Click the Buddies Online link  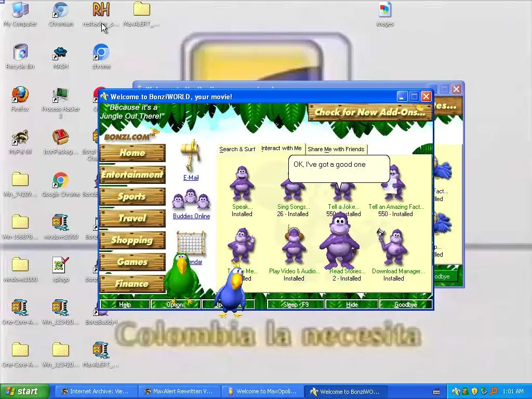[x=191, y=216]
